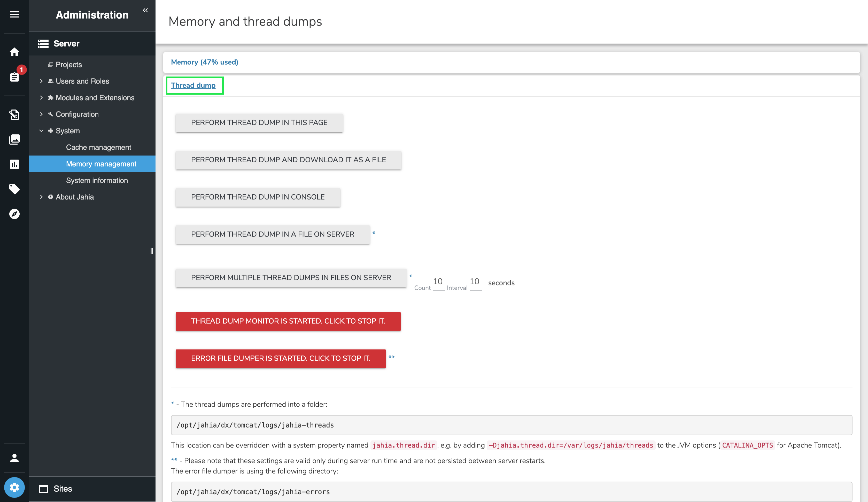The height and width of the screenshot is (502, 868).
Task: Click the compass explorer icon
Action: pyautogui.click(x=14, y=214)
